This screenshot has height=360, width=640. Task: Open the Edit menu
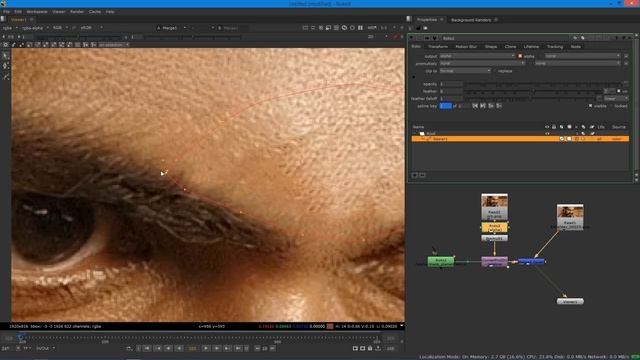coord(18,12)
